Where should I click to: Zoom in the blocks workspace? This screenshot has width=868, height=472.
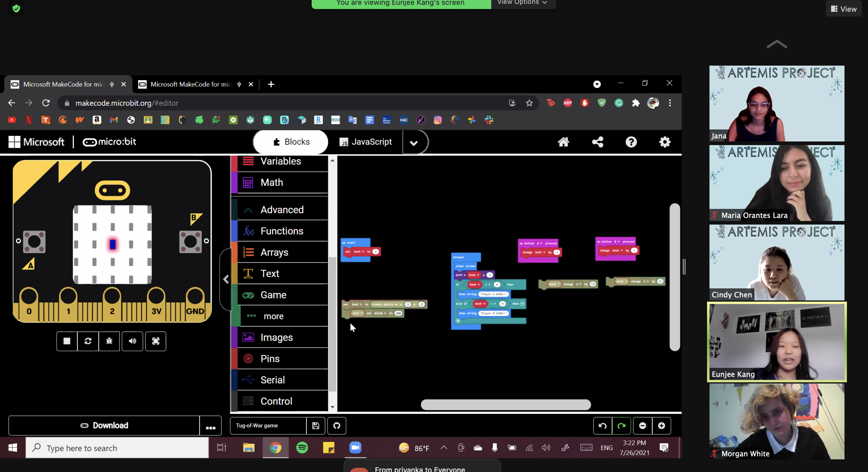(662, 426)
